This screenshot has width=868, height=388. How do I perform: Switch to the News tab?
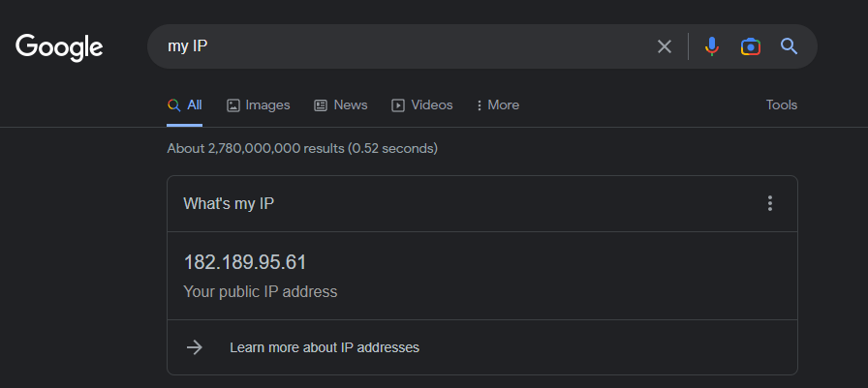coord(341,105)
